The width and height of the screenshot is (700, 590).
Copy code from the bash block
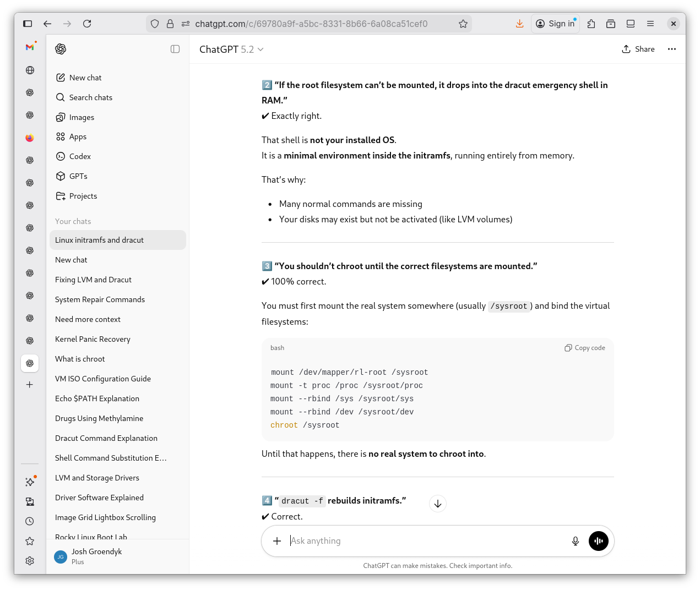(x=585, y=348)
